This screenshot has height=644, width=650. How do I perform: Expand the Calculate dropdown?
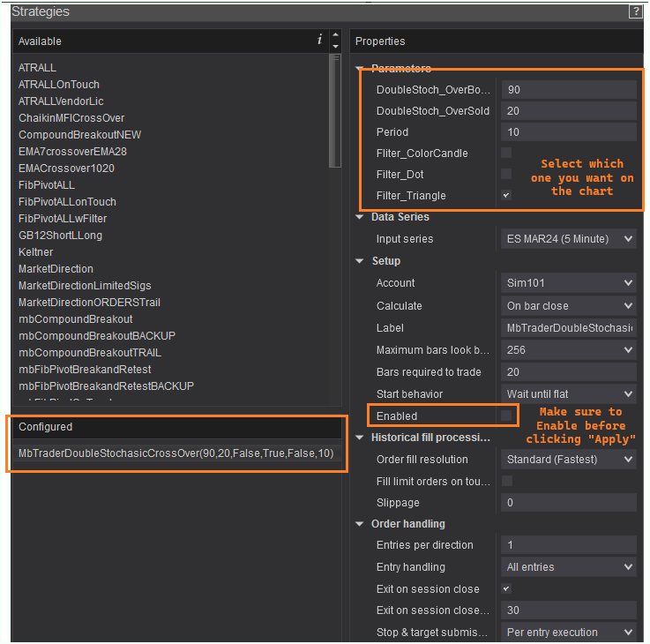click(x=568, y=306)
